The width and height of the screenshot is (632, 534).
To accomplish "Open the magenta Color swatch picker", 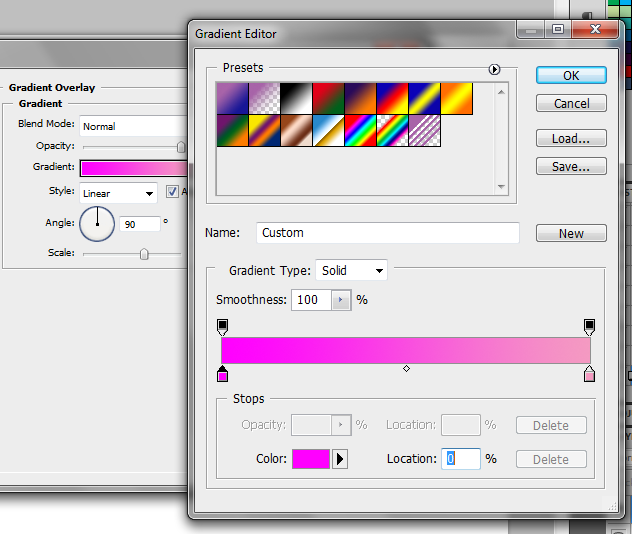I will (310, 459).
